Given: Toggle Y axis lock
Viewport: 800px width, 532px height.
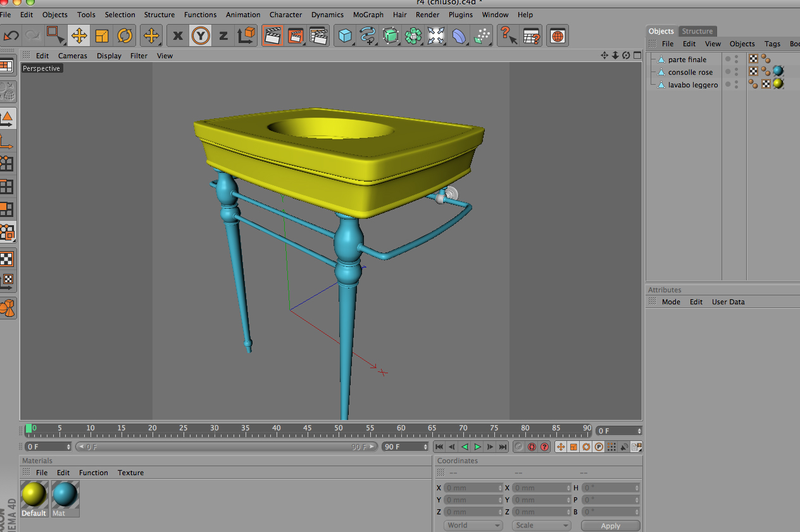Looking at the screenshot, I should pyautogui.click(x=201, y=36).
